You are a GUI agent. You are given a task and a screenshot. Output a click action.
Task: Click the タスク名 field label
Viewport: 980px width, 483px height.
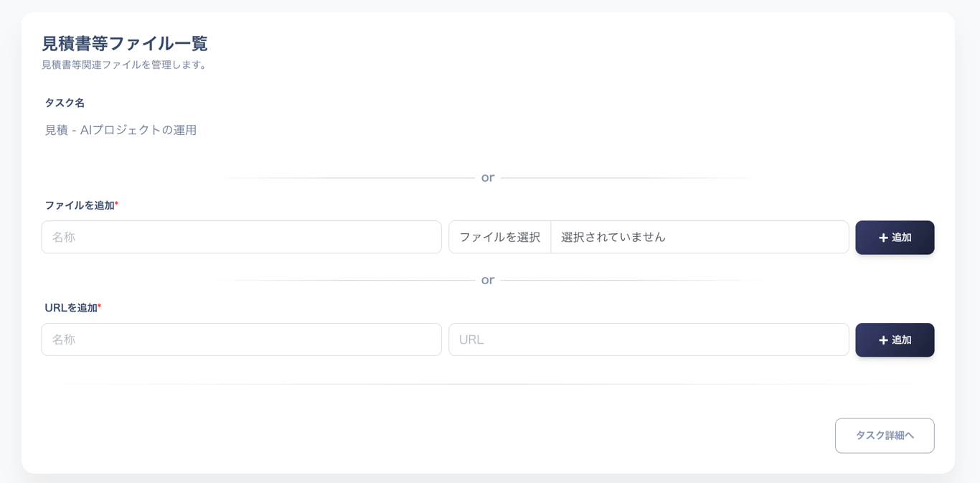63,103
